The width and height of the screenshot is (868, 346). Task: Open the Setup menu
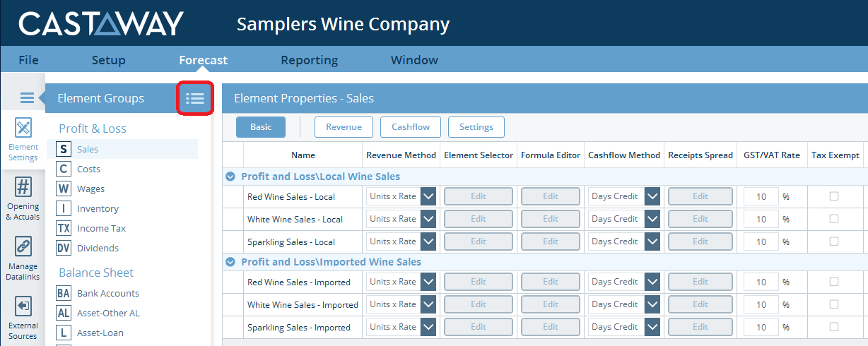coord(108,60)
